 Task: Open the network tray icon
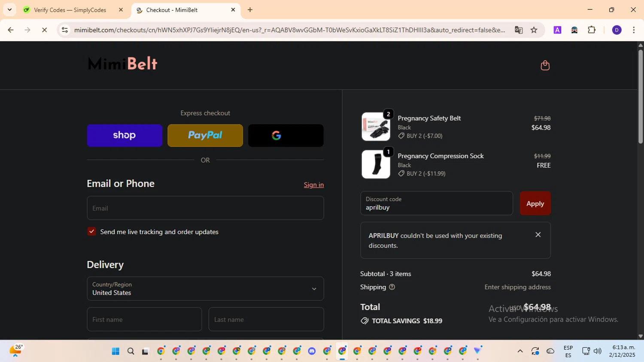click(x=586, y=351)
